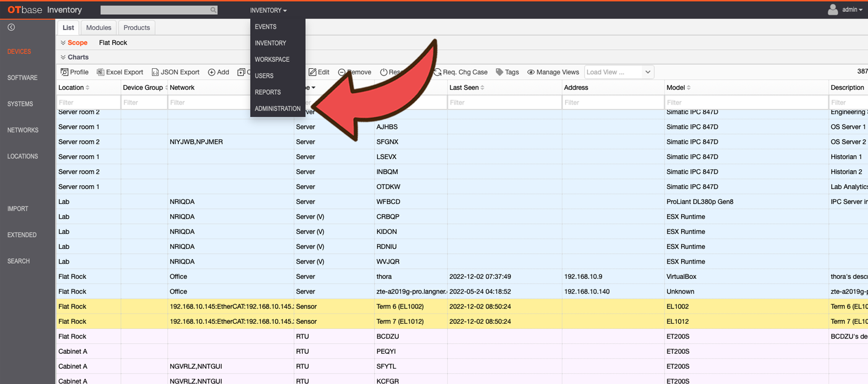
Task: Click the JSON Export button
Action: 175,72
